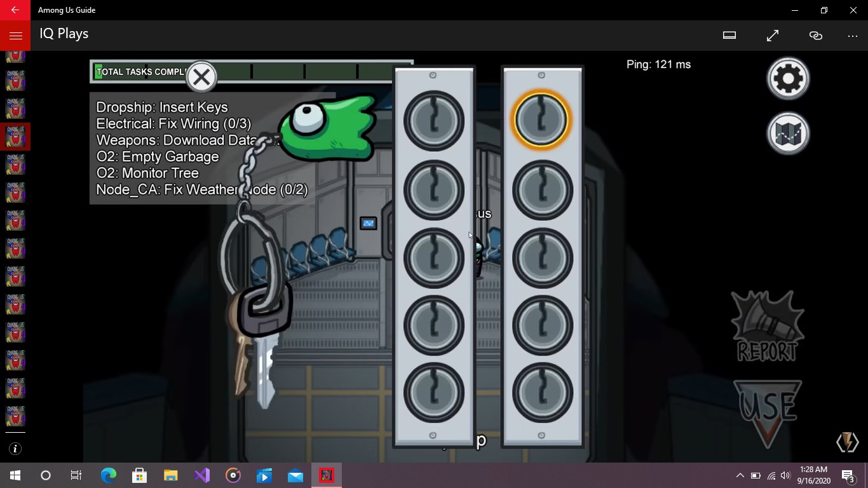Click O2: Monitor Tree task
The width and height of the screenshot is (868, 488).
[x=147, y=173]
